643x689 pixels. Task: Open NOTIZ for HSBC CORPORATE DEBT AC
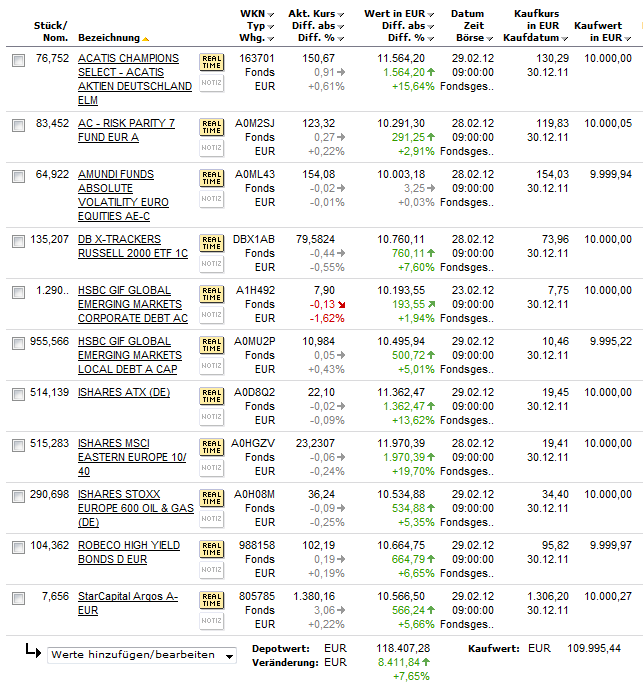pyautogui.click(x=211, y=315)
